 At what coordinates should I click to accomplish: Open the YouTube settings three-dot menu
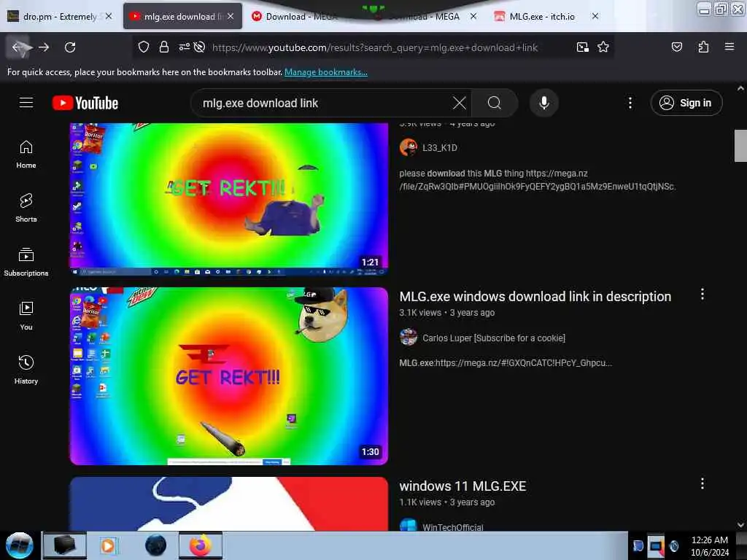630,103
